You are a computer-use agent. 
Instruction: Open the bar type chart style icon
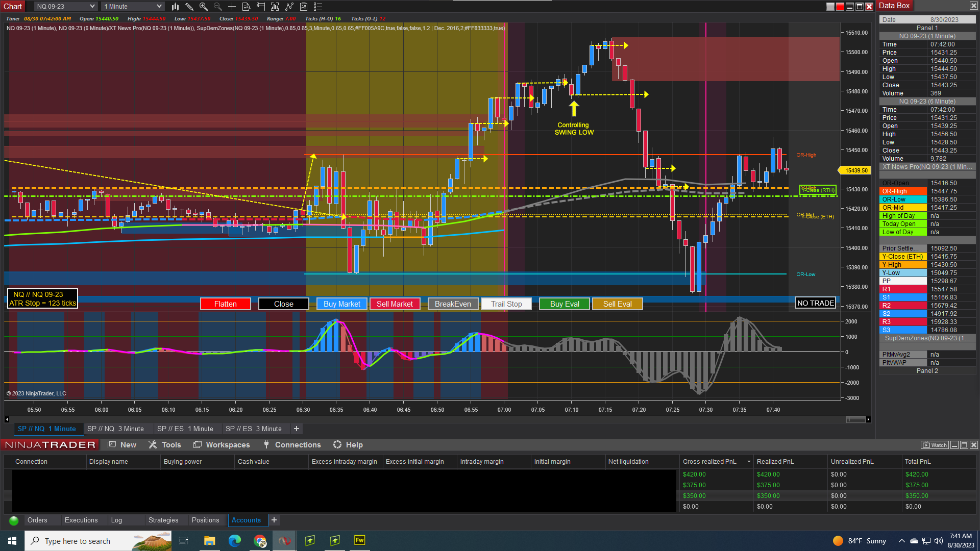[175, 7]
